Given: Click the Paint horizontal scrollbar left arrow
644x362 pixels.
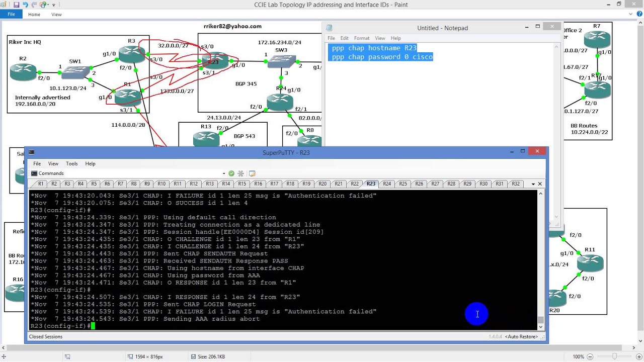Looking at the screenshot, I should pos(3,347).
